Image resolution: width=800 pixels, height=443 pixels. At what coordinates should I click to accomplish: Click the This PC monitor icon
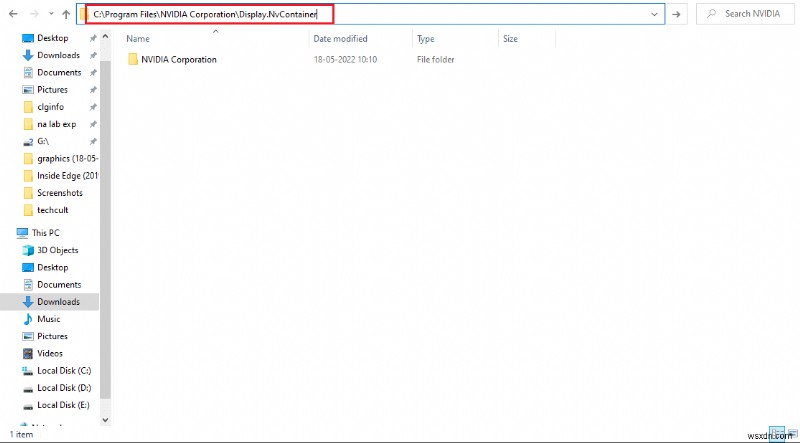22,233
